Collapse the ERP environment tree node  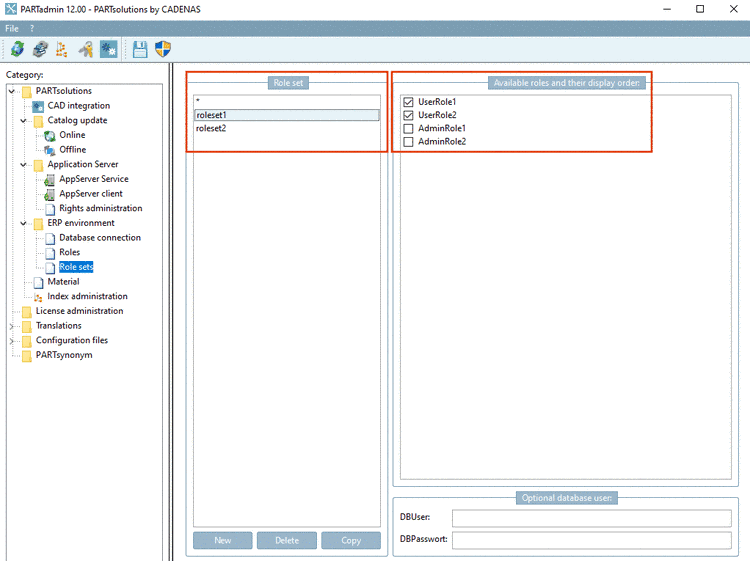click(23, 223)
